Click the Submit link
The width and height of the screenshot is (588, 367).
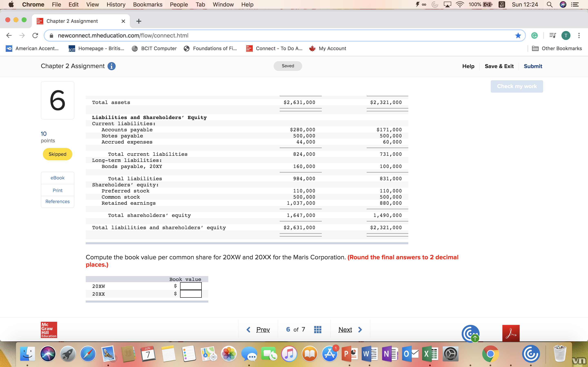click(533, 66)
